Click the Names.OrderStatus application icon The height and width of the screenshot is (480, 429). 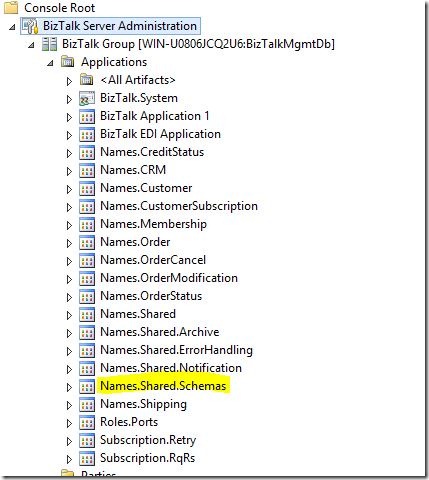coord(87,297)
